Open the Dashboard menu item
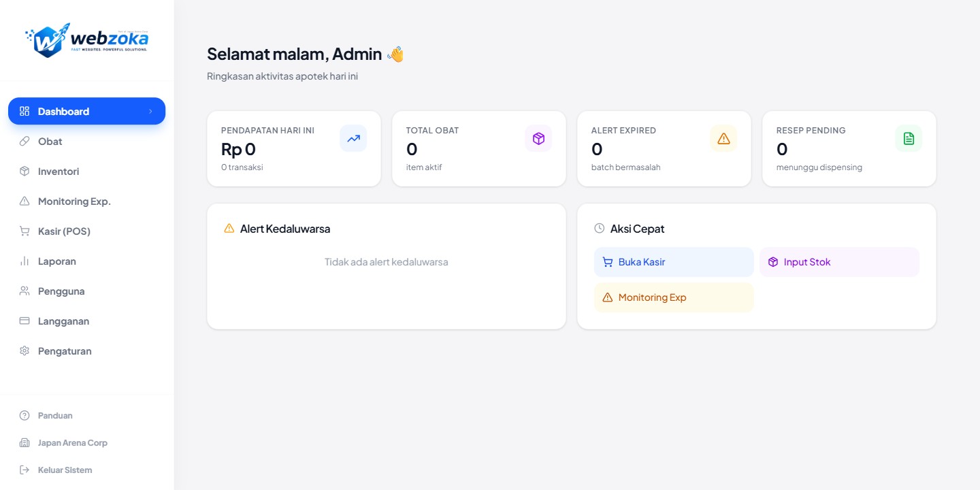Screen dimensions: 980x490 86,111
